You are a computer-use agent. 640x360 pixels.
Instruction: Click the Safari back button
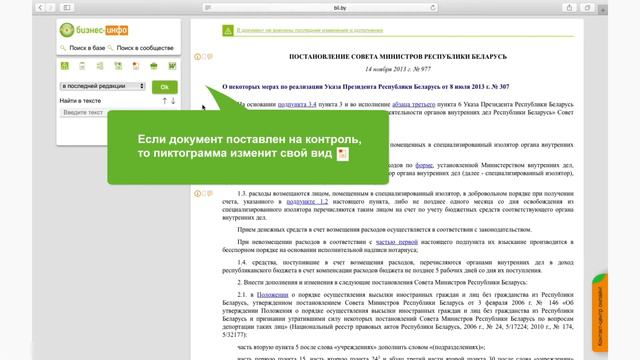pos(40,7)
